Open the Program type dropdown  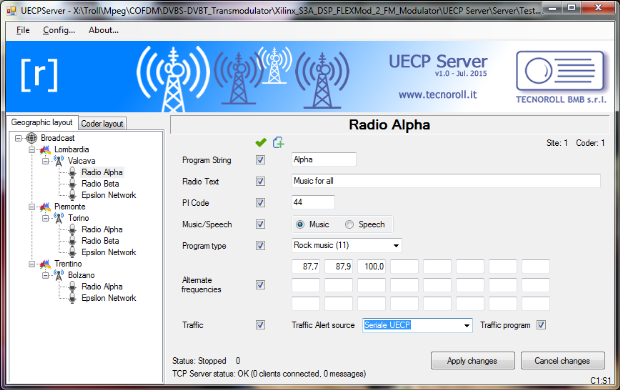[x=396, y=246]
